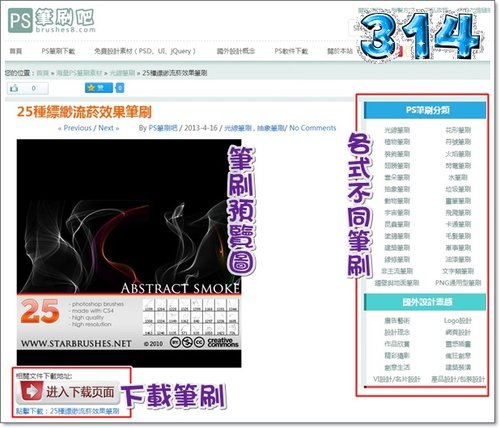Select 花形筆刷 in the sidebar categories
The image size is (500, 428).
(x=458, y=130)
